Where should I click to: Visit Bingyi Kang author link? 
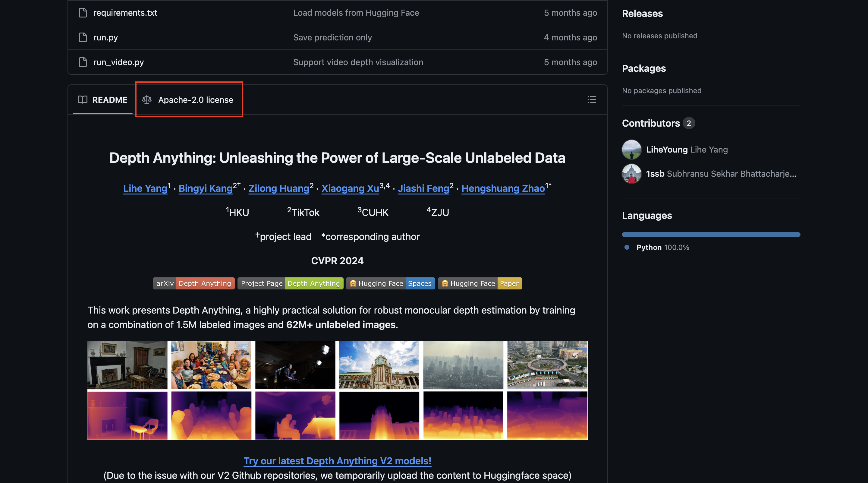tap(205, 188)
